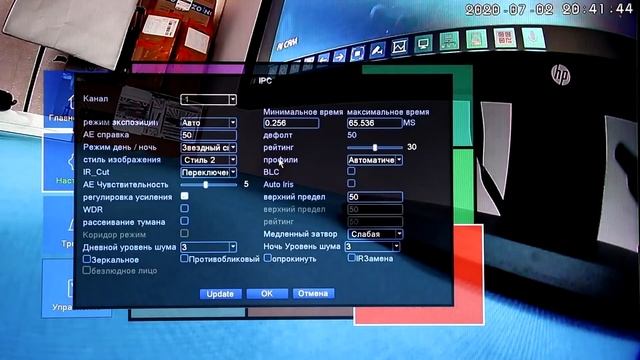Click the next-page right arrow toolbar icon
Screen dimensions: 640x360
click(340, 56)
